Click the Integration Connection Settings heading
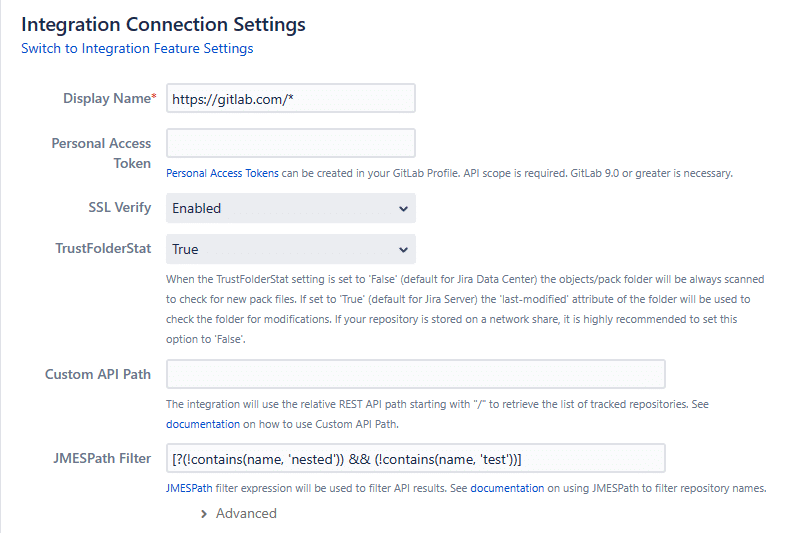Screen dimensions: 787x533 pyautogui.click(x=163, y=23)
